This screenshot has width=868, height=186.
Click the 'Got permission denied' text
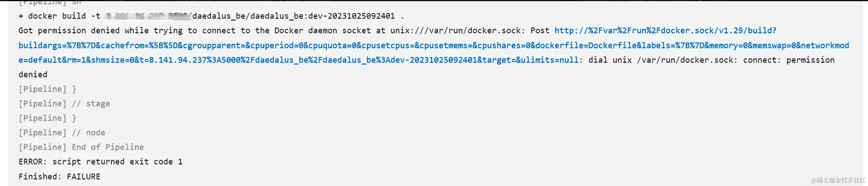[83, 31]
